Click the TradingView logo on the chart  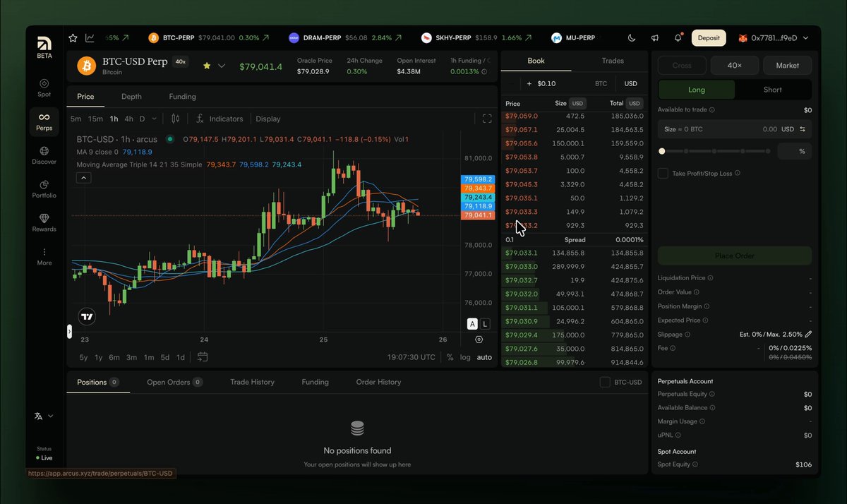tap(87, 317)
